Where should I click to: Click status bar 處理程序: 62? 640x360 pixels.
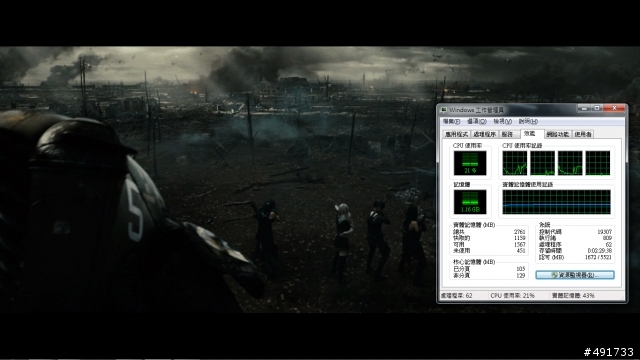click(456, 296)
